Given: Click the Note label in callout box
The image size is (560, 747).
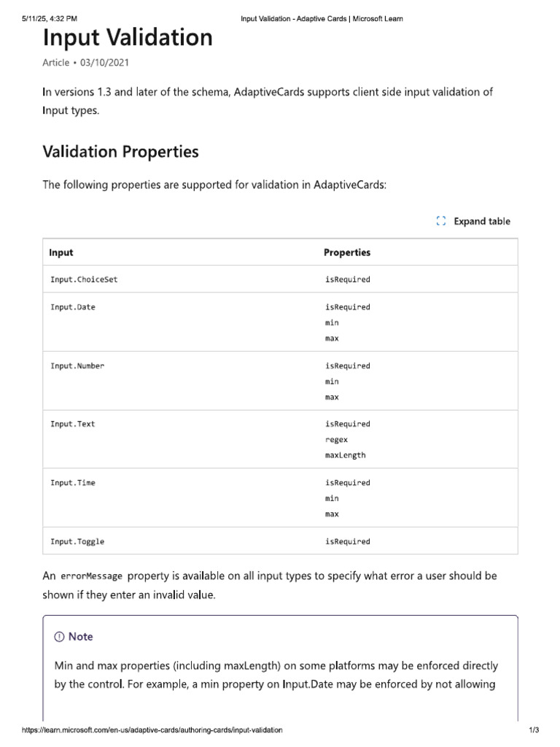Looking at the screenshot, I should (81, 637).
